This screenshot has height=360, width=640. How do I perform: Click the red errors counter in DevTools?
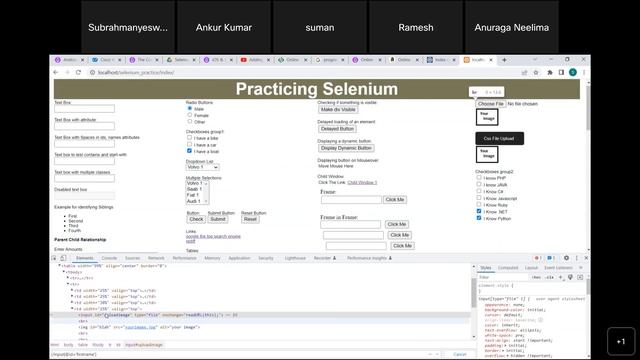[538, 258]
